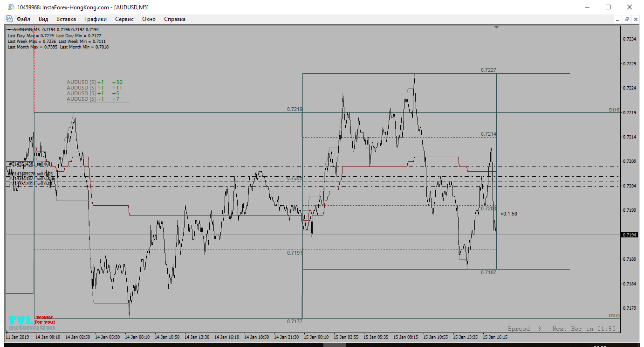644x347 pixels.
Task: Click the 0.7219 label left of chart center
Action: point(295,109)
